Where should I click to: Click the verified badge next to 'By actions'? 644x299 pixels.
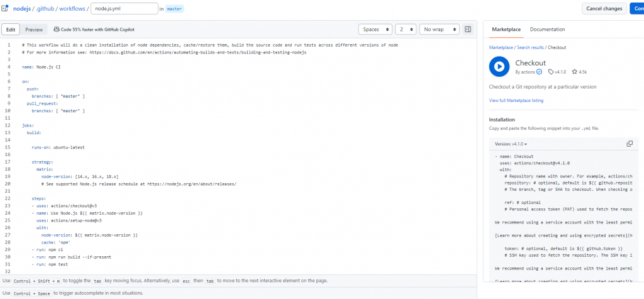click(539, 72)
